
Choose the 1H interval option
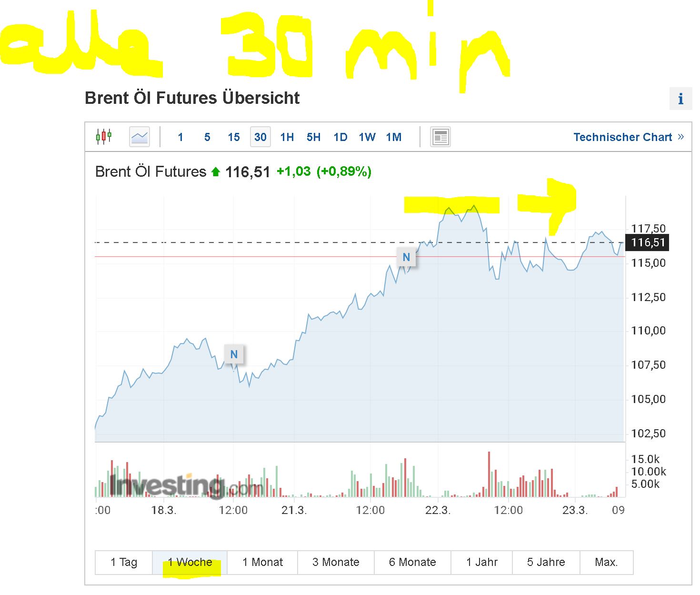287,137
